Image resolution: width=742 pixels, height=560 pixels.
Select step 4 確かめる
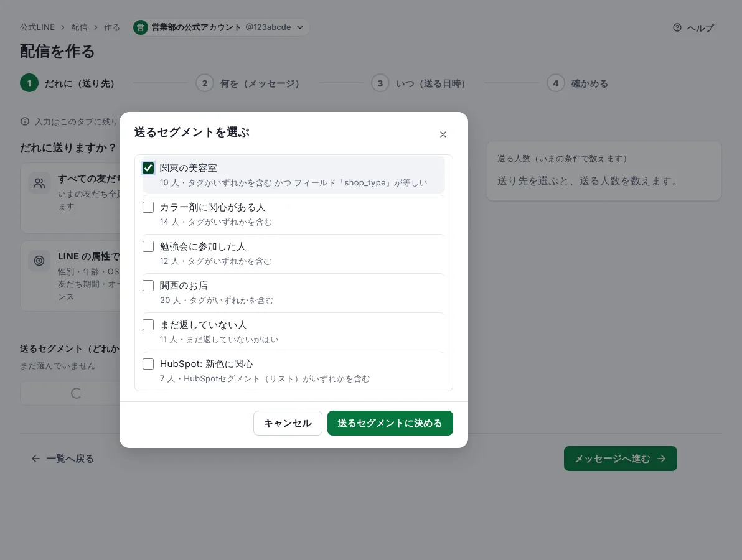click(x=577, y=83)
